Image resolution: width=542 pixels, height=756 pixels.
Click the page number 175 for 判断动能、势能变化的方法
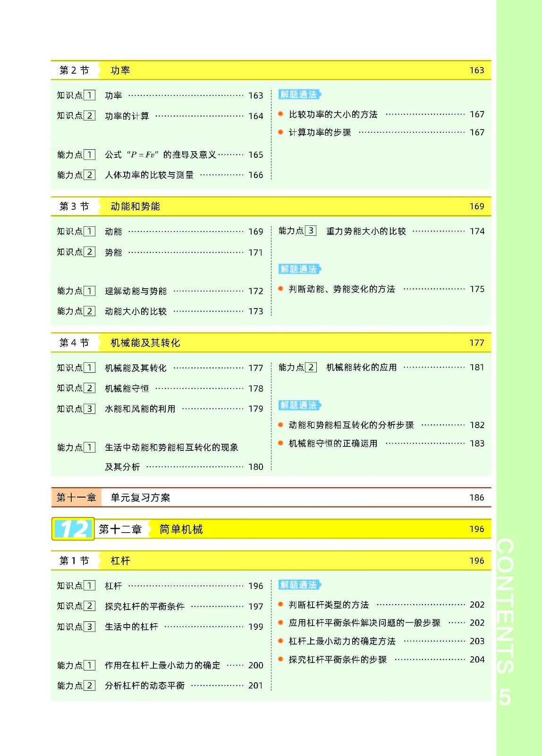[x=477, y=289]
